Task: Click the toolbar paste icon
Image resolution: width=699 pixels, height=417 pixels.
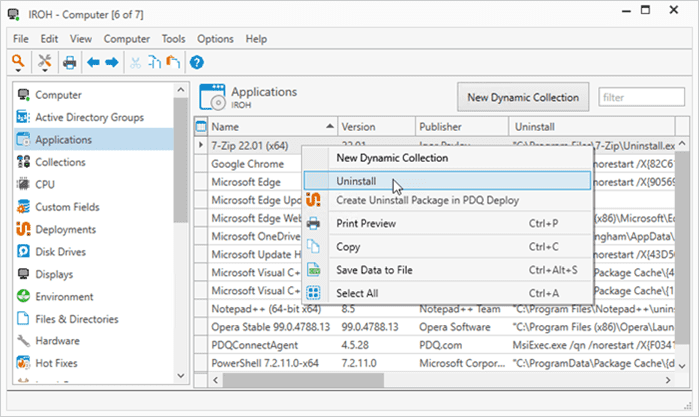Action: [173, 62]
